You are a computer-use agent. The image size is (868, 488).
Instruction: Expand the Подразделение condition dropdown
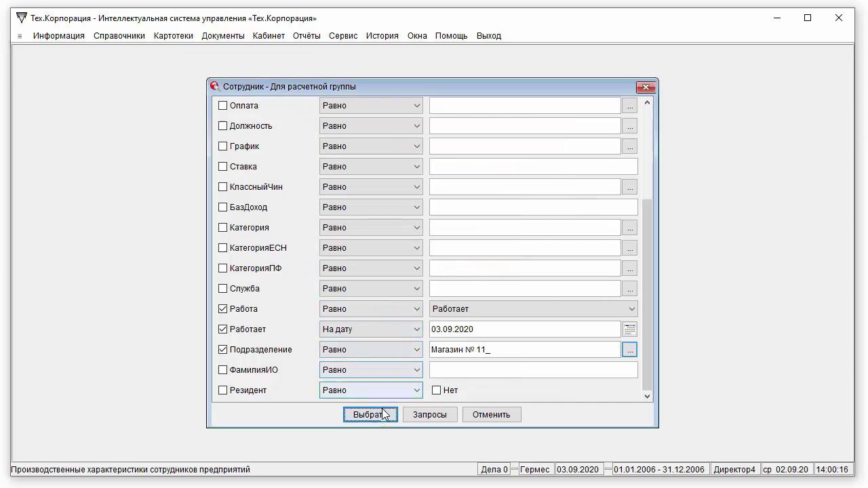pos(371,350)
